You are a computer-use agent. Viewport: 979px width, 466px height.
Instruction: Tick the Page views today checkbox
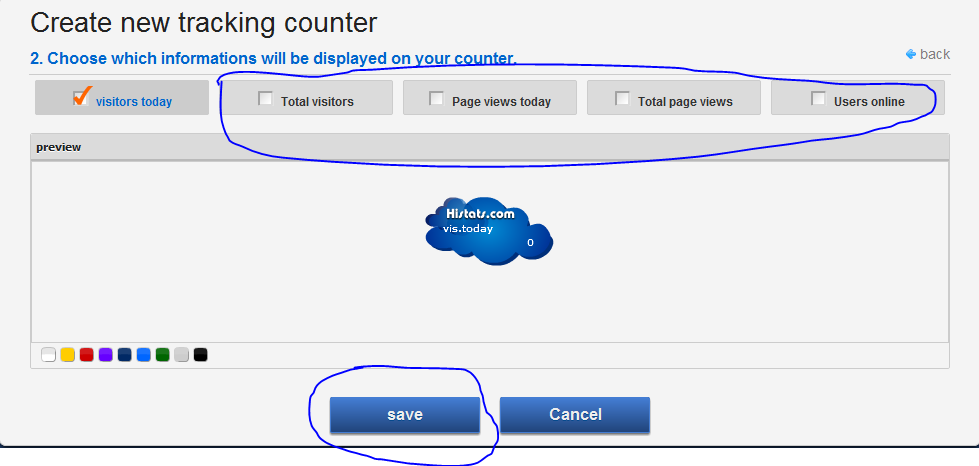point(436,98)
